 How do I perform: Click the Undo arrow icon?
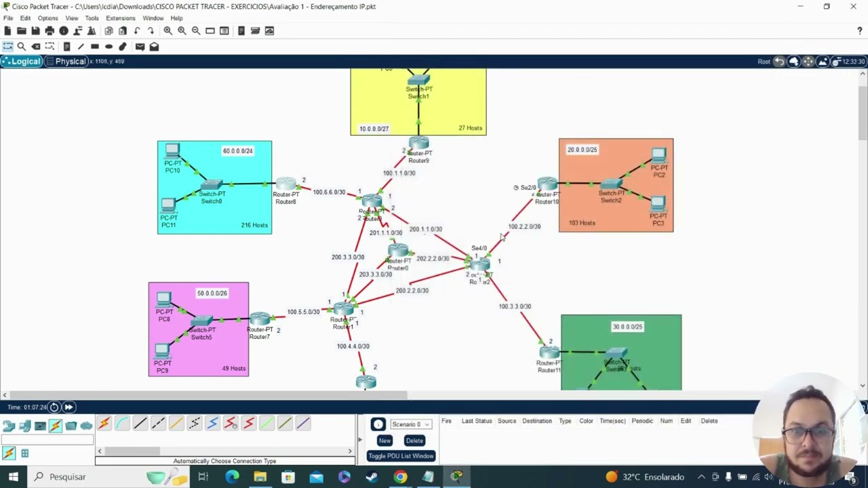pos(137,30)
